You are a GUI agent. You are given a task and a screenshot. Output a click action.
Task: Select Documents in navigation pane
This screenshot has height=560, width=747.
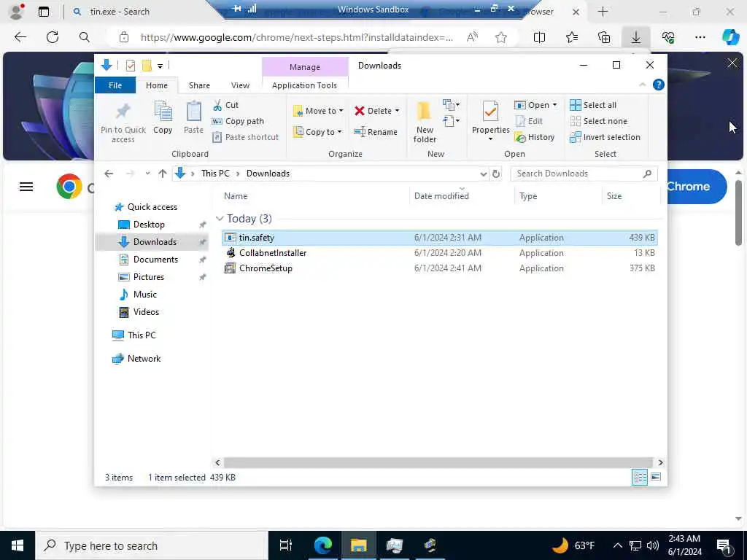155,260
